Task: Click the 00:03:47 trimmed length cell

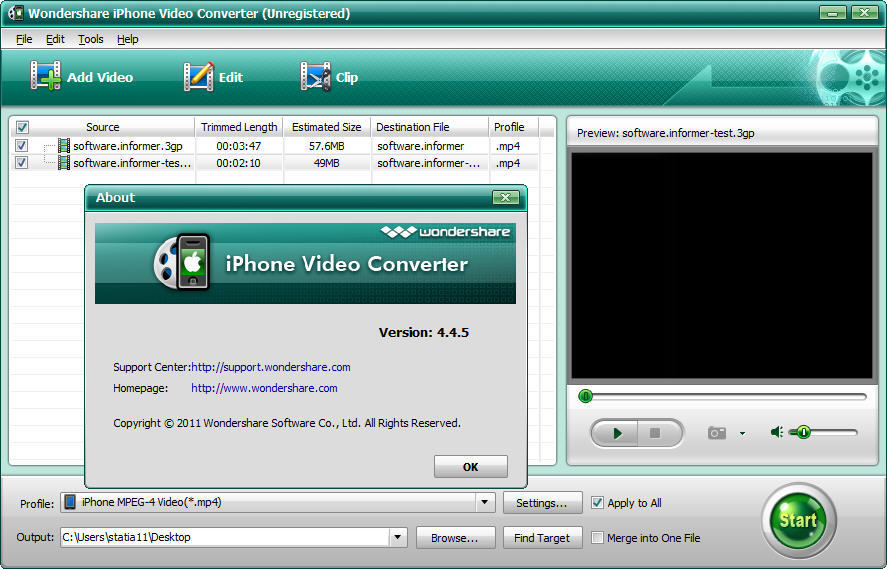Action: point(239,146)
